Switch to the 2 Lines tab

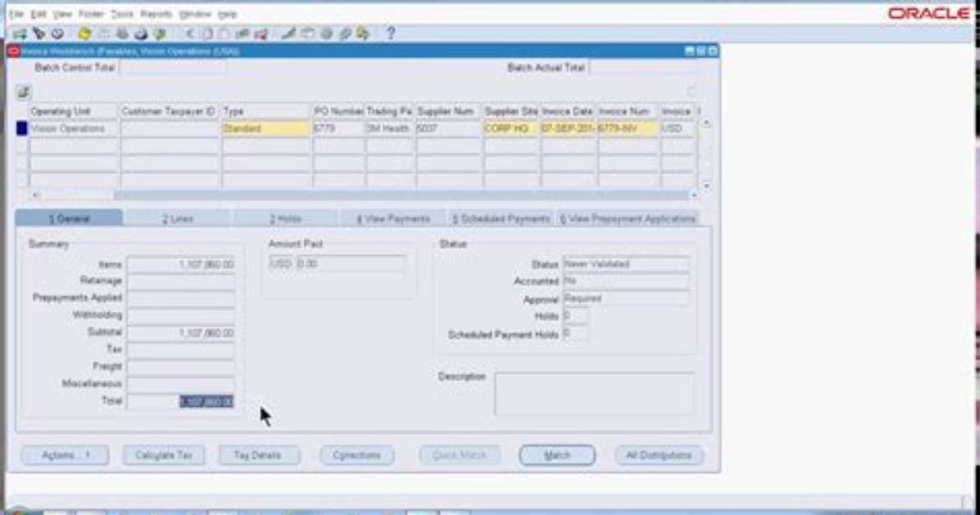point(178,218)
